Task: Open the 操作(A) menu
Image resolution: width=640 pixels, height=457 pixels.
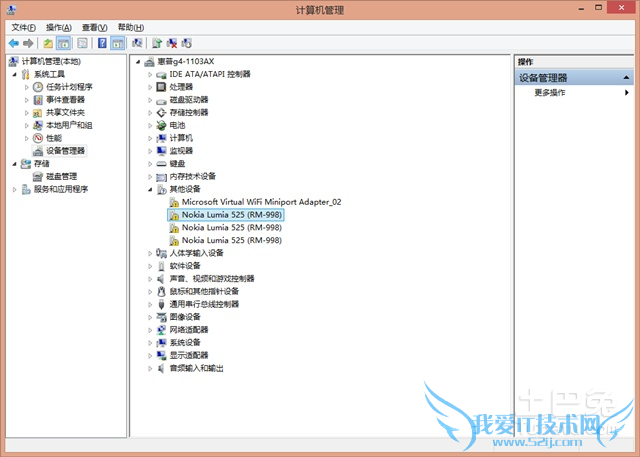Action: (59, 27)
